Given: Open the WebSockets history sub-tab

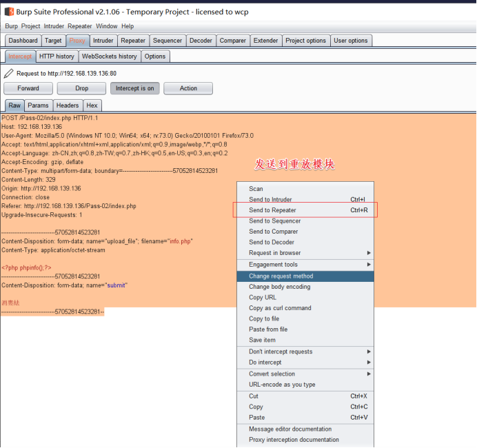Looking at the screenshot, I should pyautogui.click(x=110, y=57).
